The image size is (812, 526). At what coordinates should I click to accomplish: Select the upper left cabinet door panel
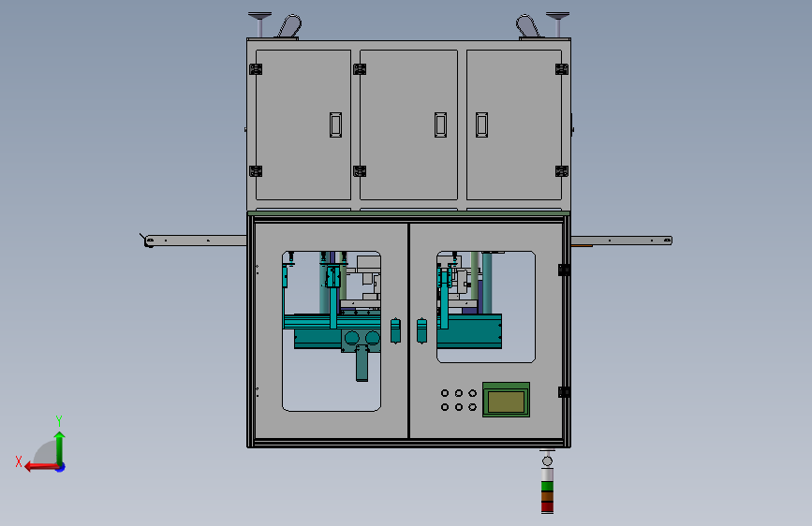(303, 124)
